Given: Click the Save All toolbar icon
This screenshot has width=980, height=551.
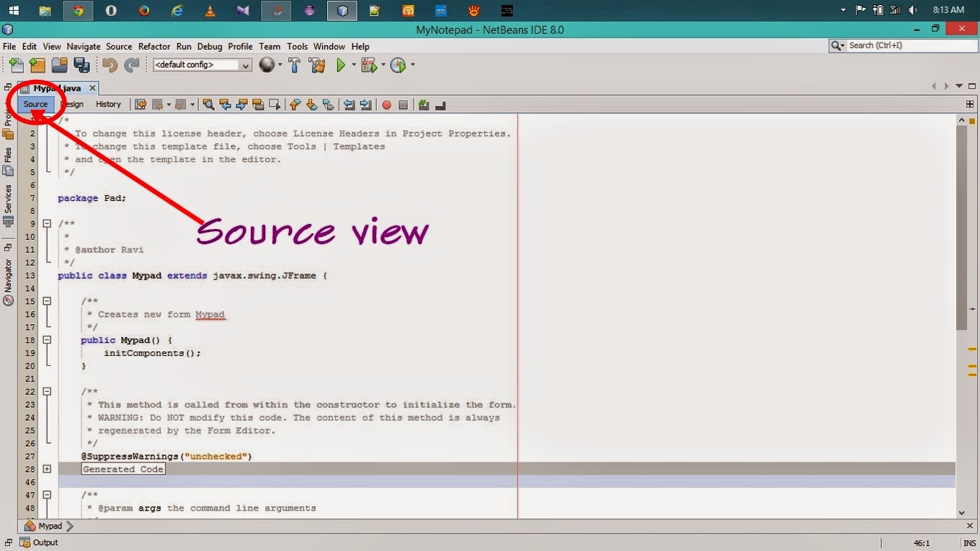Looking at the screenshot, I should point(81,65).
